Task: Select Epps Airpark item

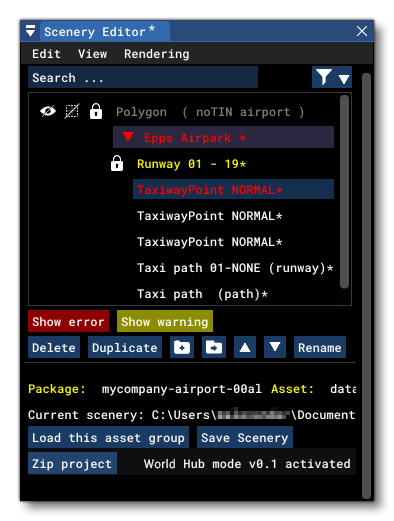Action: pos(223,137)
